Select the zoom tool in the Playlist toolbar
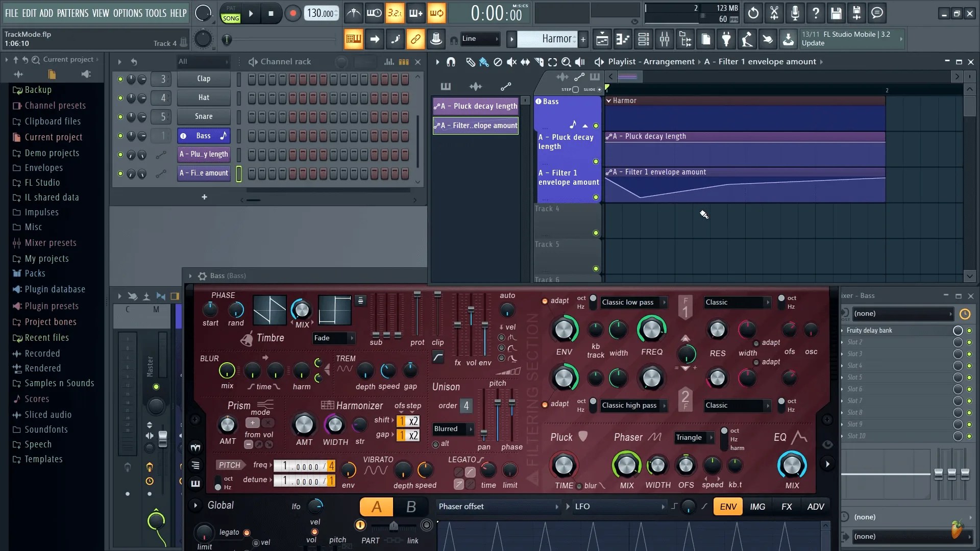 pyautogui.click(x=566, y=62)
